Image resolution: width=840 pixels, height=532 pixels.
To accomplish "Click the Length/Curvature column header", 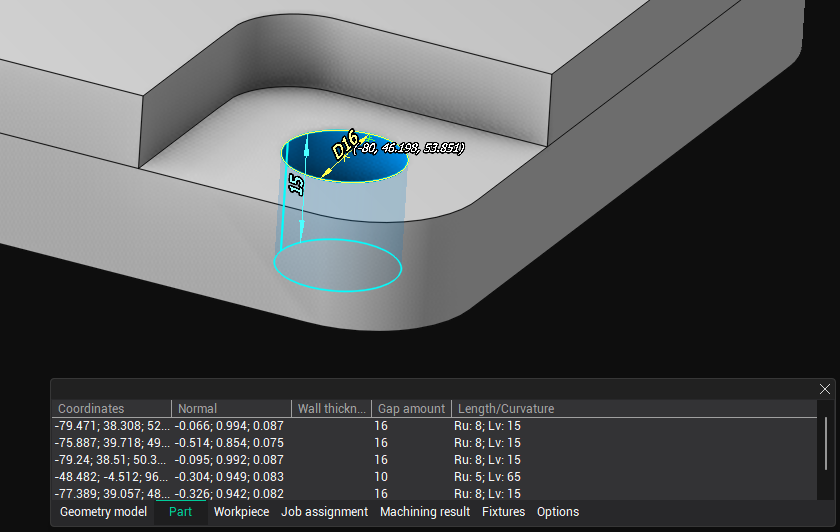I will [505, 409].
